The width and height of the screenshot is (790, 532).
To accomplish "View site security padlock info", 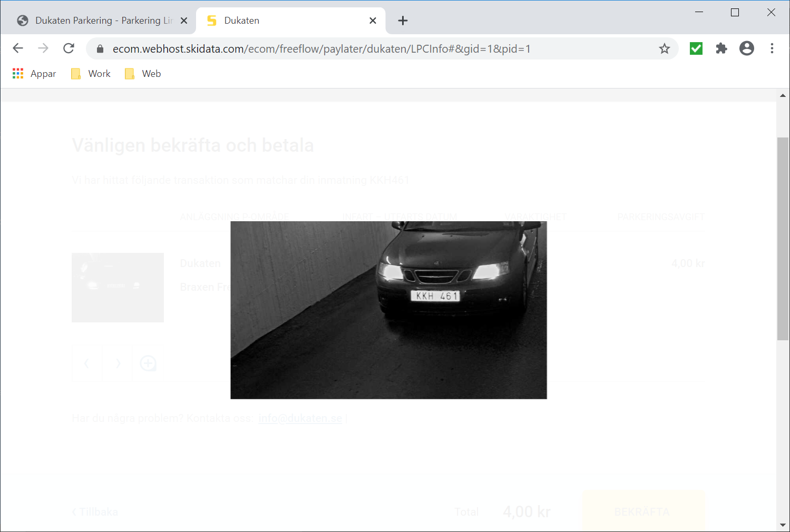I will [100, 49].
